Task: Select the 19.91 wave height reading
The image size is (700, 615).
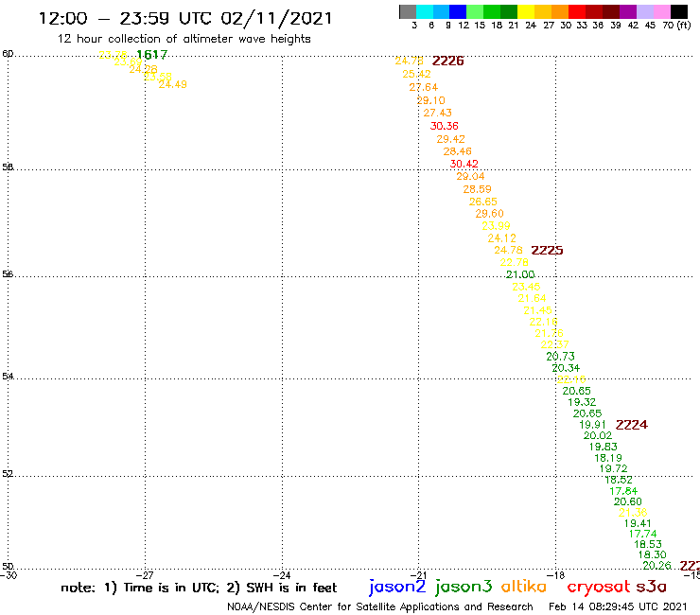Action: [592, 425]
